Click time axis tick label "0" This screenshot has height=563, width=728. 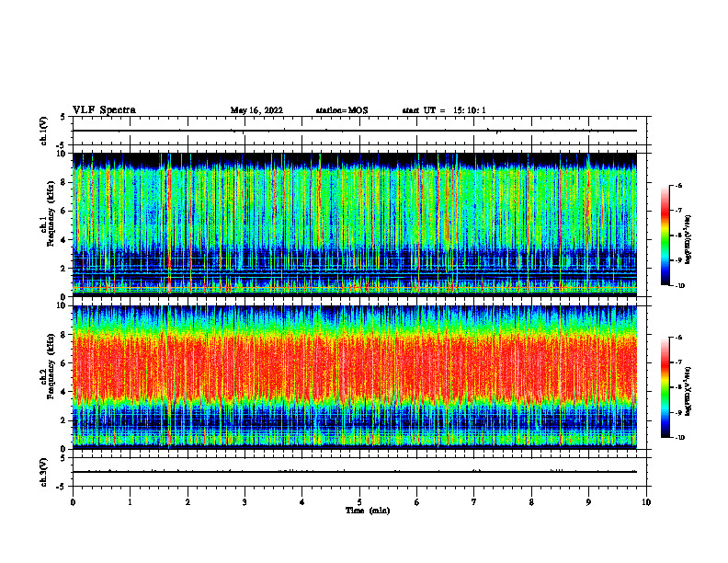tap(73, 502)
